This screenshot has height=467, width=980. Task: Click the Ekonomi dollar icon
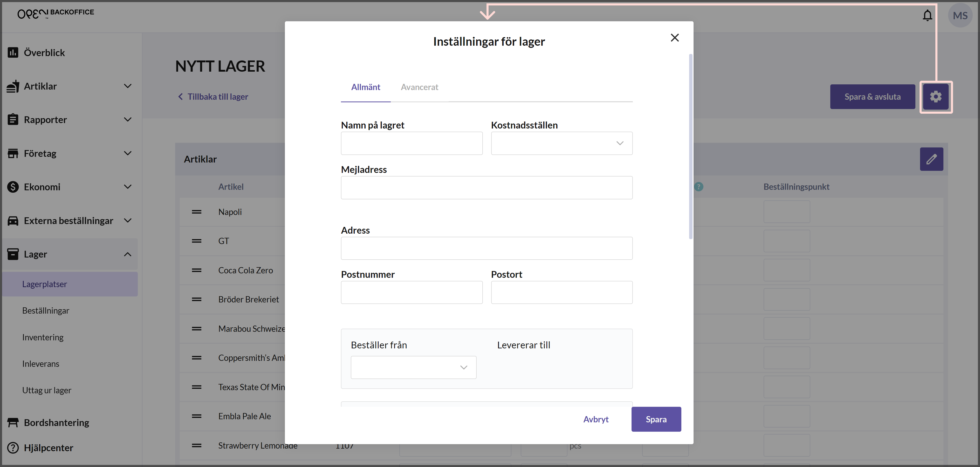tap(13, 187)
